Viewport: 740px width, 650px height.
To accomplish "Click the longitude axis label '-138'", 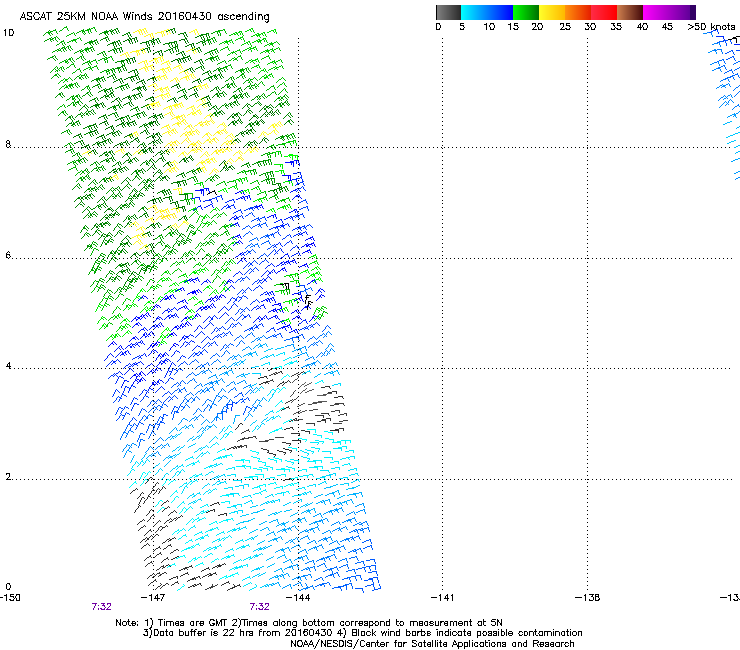I will click(x=588, y=598).
